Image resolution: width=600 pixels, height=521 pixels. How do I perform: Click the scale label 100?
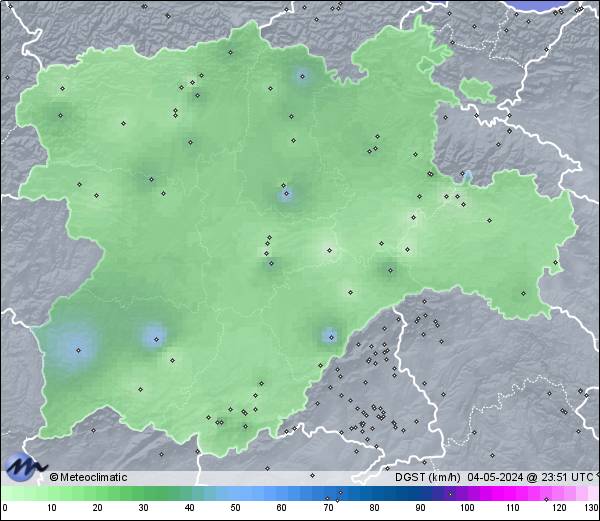tap(467, 508)
